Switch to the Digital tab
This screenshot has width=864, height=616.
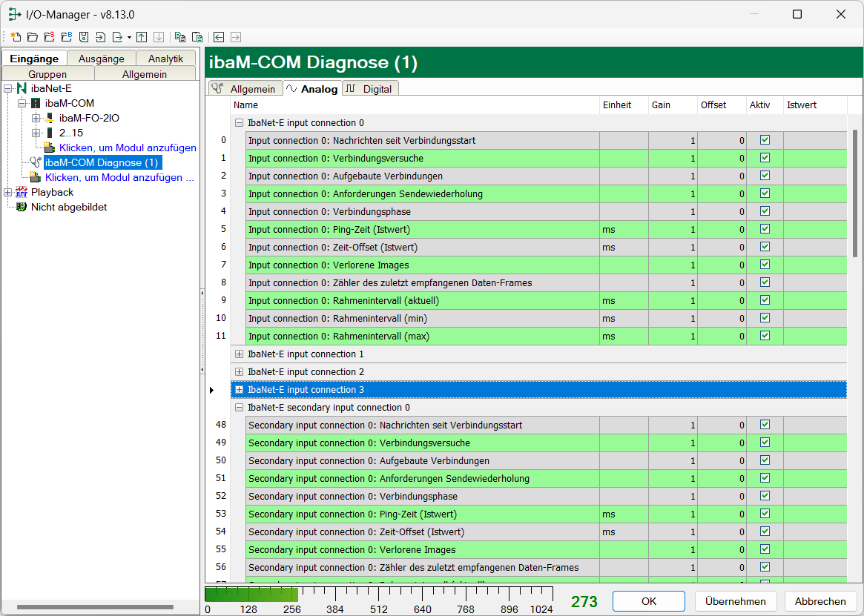pyautogui.click(x=370, y=89)
